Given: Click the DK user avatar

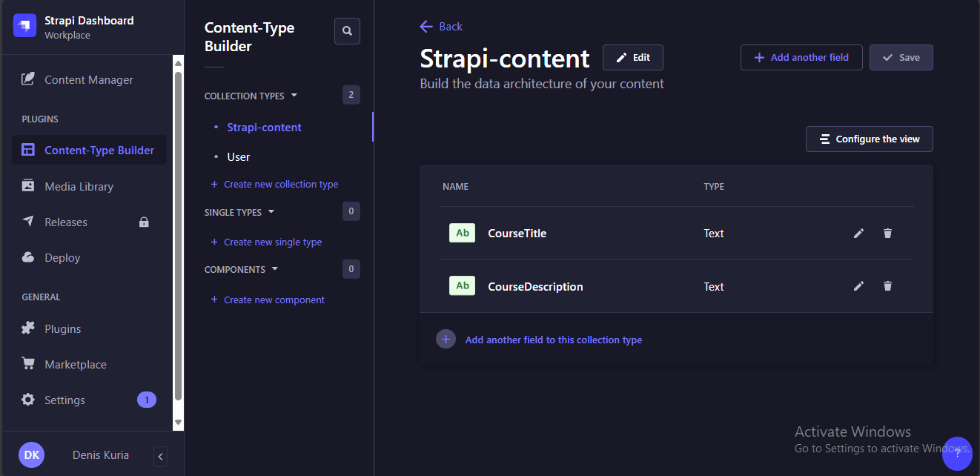Looking at the screenshot, I should [x=31, y=455].
